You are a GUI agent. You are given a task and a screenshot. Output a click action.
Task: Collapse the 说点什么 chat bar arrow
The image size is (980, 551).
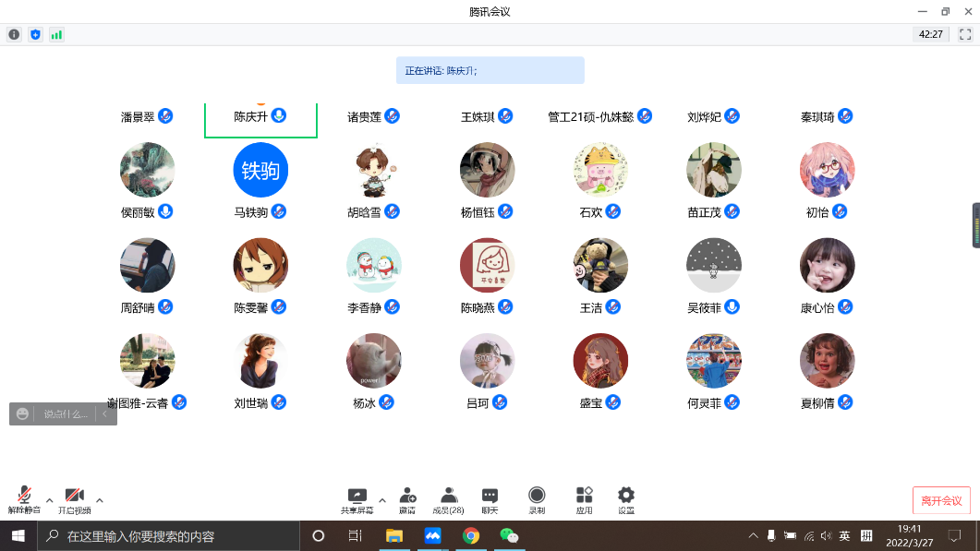105,414
